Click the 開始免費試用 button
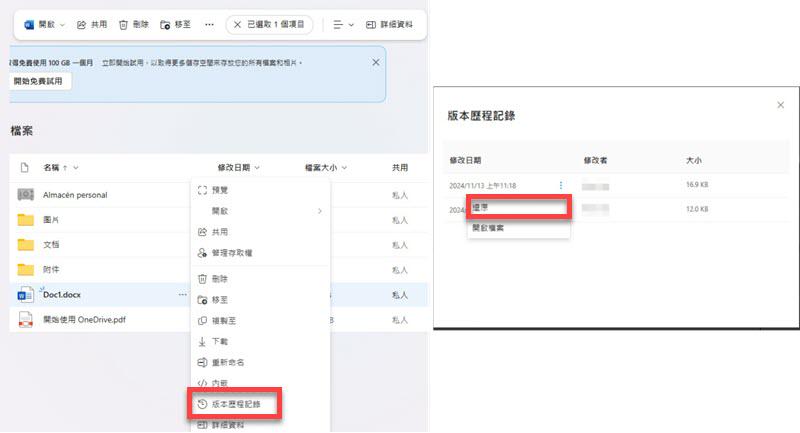 pyautogui.click(x=41, y=82)
